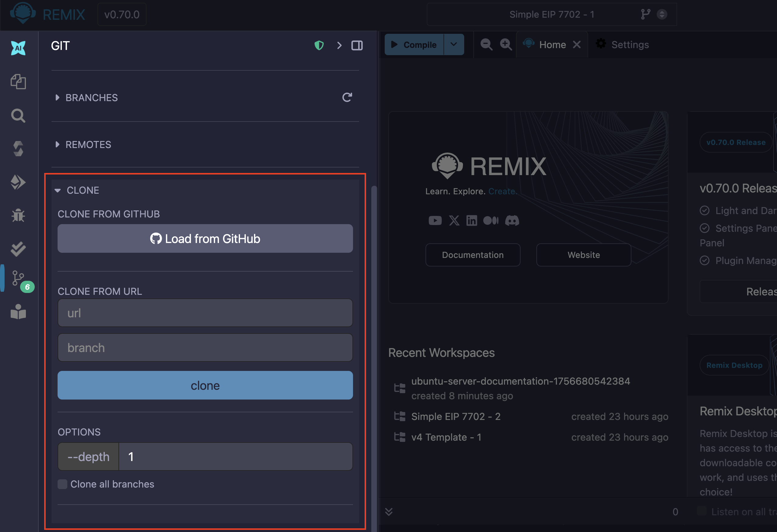Click the v0.70.0 Release badge

[x=736, y=142]
